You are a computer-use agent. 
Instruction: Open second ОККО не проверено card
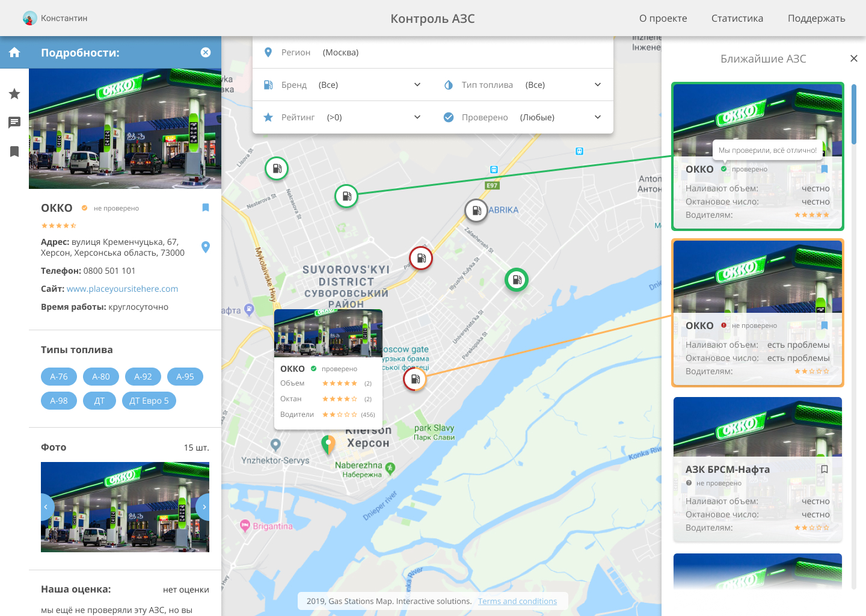(x=758, y=313)
